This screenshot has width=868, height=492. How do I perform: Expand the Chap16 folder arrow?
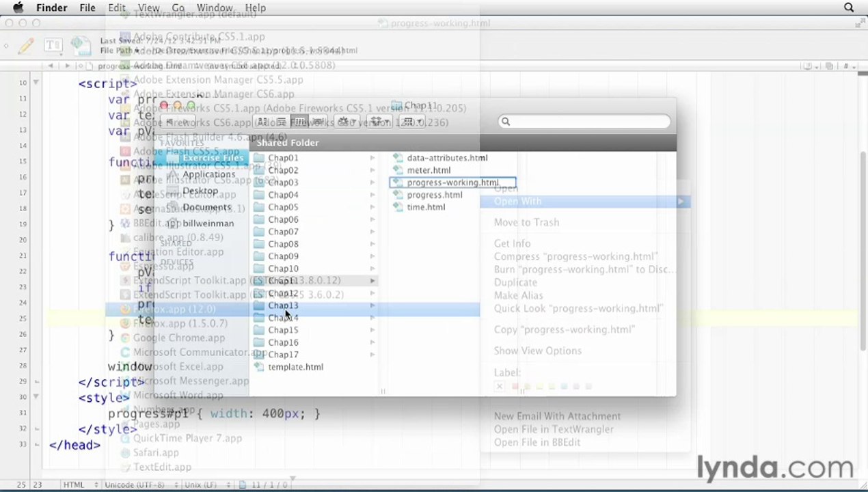click(x=372, y=342)
